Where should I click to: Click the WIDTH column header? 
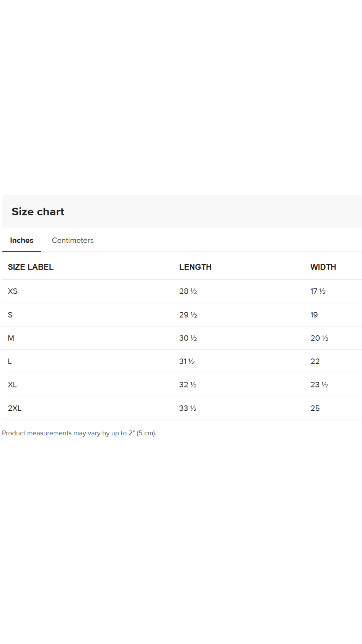coord(323,267)
